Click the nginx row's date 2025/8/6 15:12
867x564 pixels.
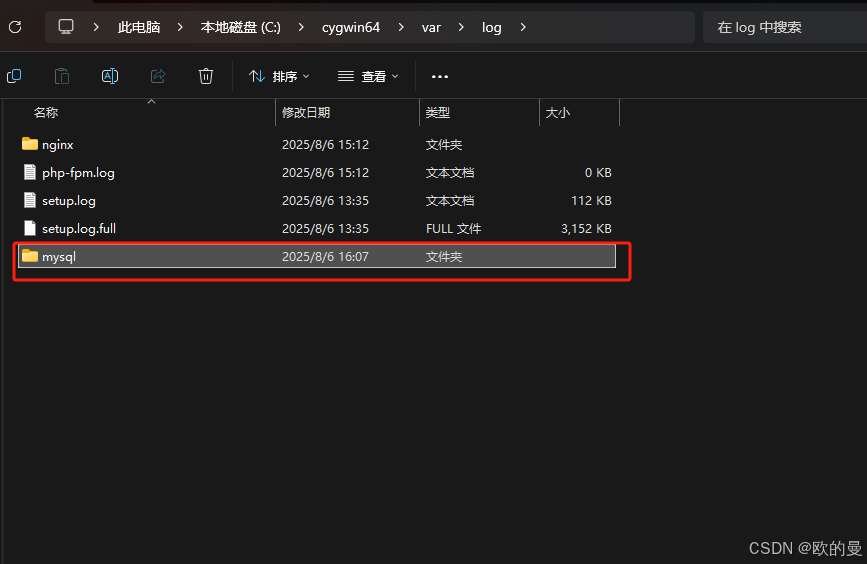[325, 145]
